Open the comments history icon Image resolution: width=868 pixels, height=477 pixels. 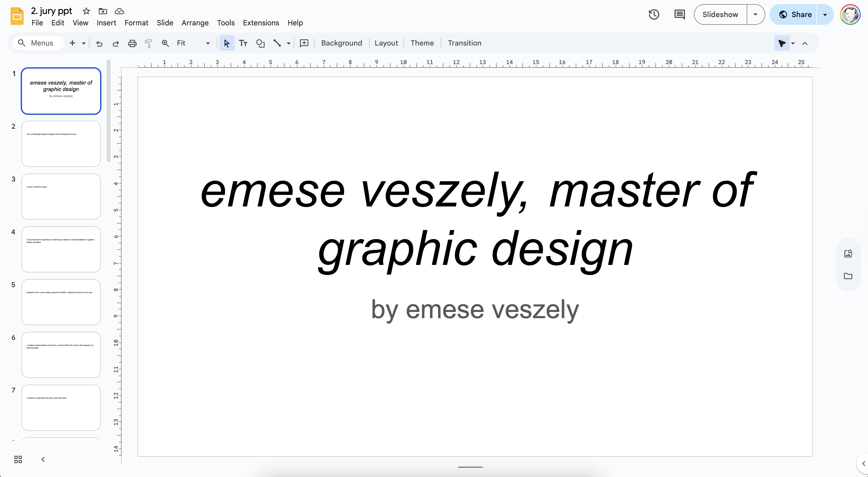[679, 14]
